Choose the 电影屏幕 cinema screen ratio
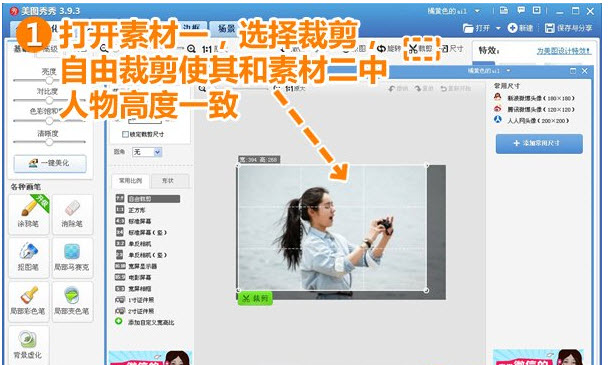The image size is (612, 365). tap(134, 277)
